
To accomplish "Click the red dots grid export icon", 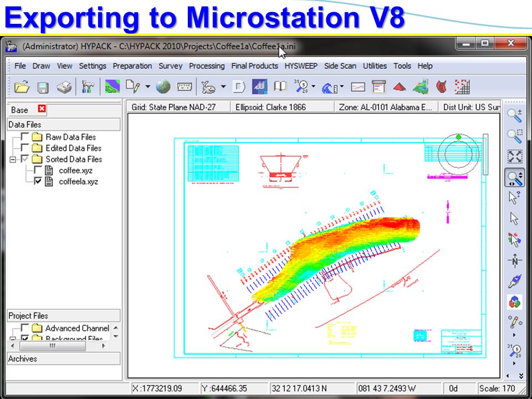I will pos(462,87).
